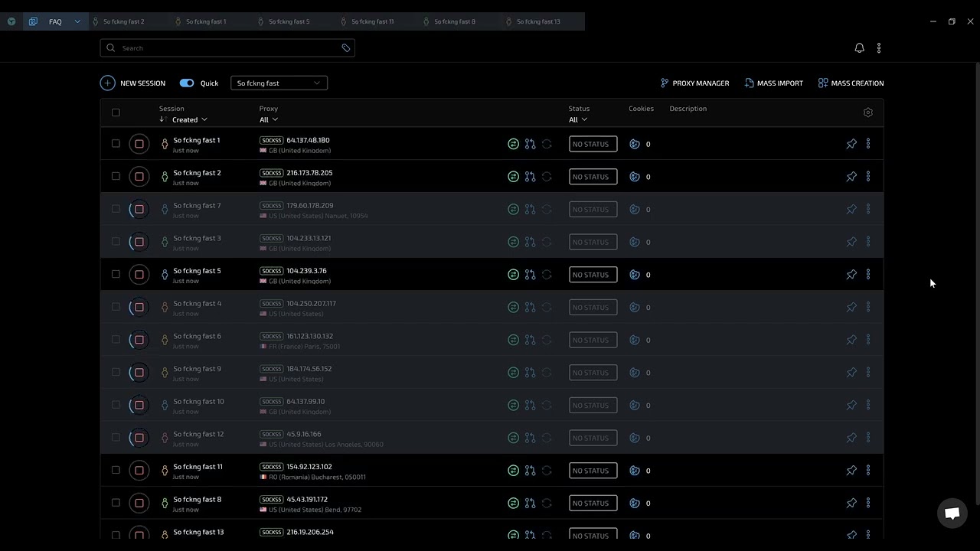The image size is (980, 551).
Task: Open the So fckng fast template dropdown
Action: pos(279,83)
